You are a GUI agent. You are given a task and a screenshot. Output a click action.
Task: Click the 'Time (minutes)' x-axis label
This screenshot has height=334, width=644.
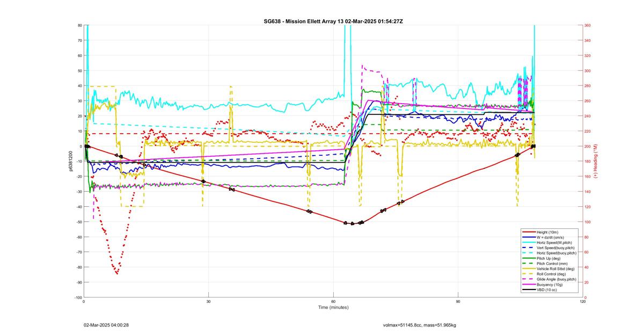pyautogui.click(x=333, y=308)
